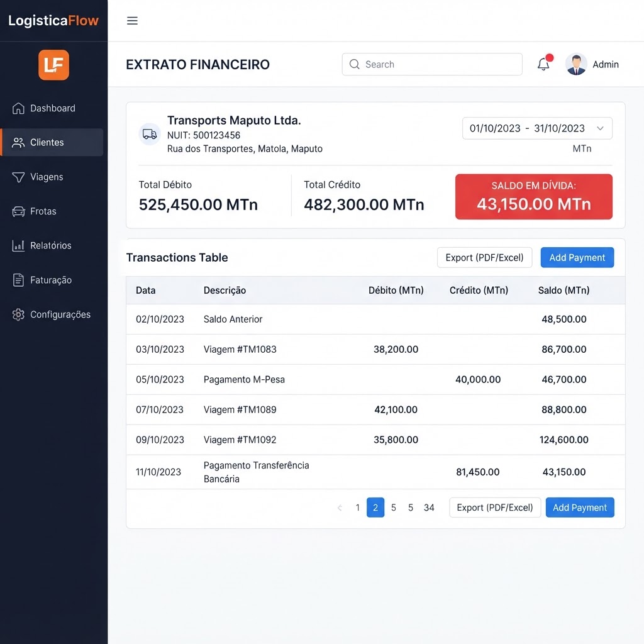
Task: Click the orange LF app logo icon
Action: [x=54, y=65]
